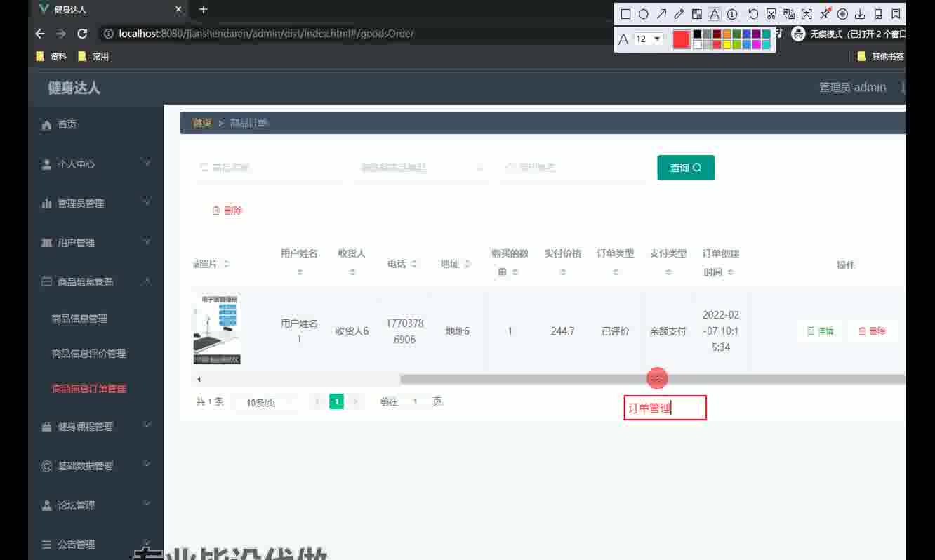Click the 首页 breadcrumb link
The height and width of the screenshot is (560, 935).
point(202,123)
